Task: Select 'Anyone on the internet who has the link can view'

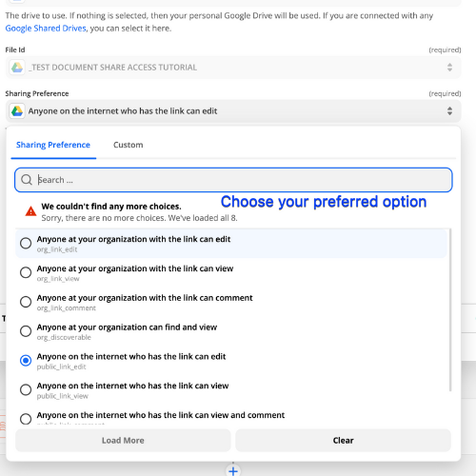Action: [231, 390]
